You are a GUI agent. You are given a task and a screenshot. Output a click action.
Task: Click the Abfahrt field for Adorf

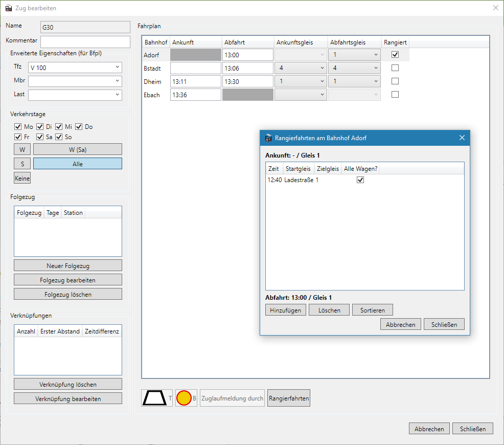[x=247, y=55]
